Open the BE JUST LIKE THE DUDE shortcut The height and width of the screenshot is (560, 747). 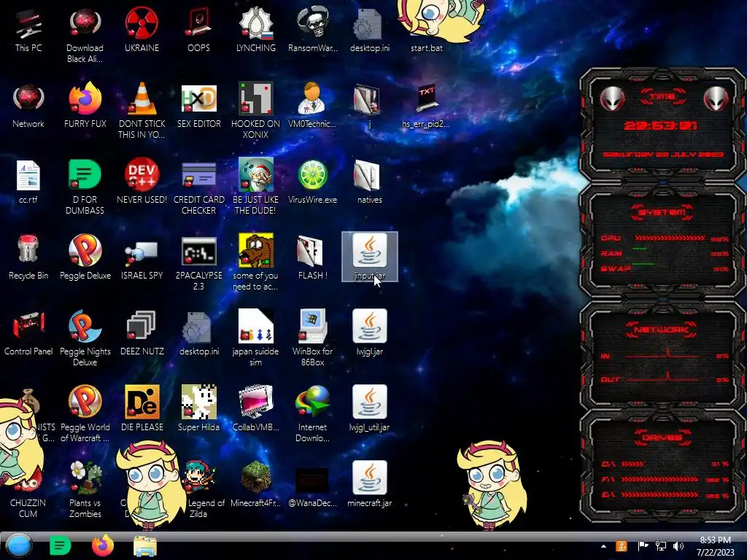pyautogui.click(x=255, y=187)
